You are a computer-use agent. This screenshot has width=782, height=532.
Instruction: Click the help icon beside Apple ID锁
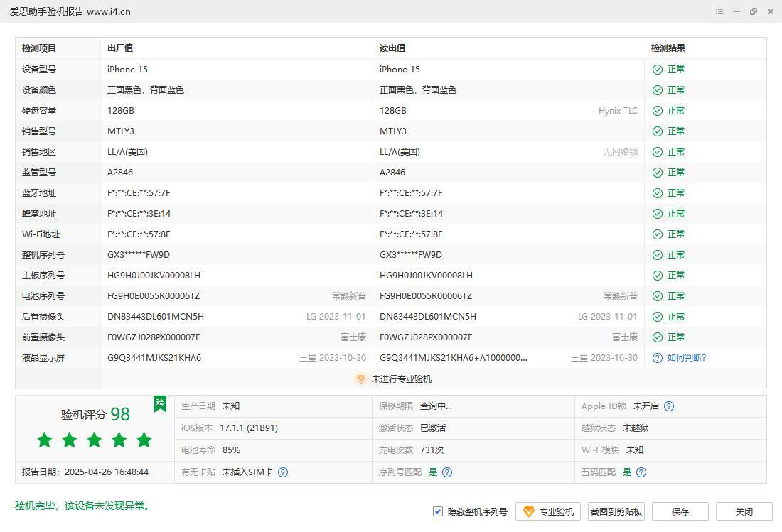[x=669, y=406]
